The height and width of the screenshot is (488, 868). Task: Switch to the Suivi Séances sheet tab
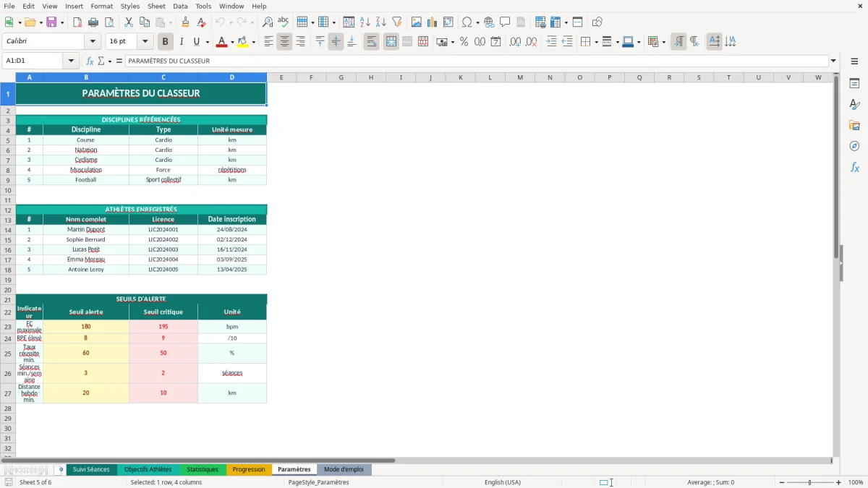click(x=91, y=470)
